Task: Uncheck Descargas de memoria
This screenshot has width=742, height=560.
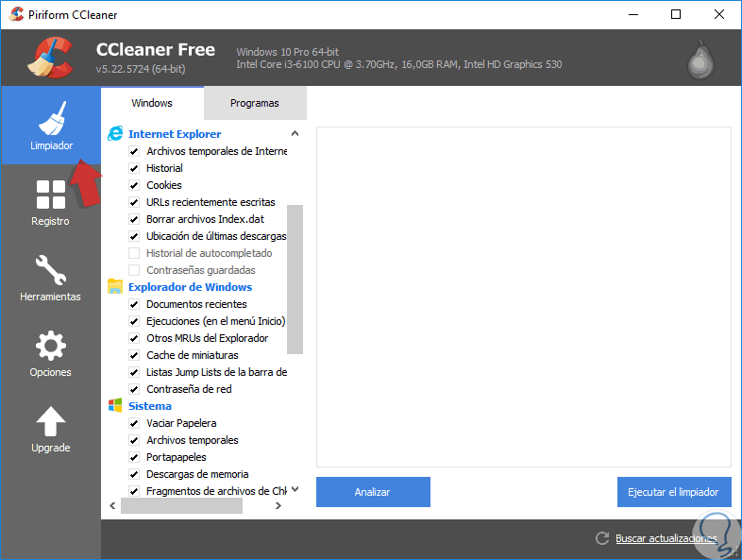Action: [x=134, y=474]
